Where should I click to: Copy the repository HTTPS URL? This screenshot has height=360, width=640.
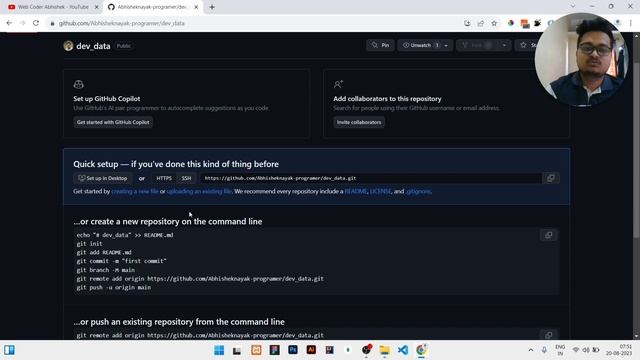pyautogui.click(x=551, y=178)
